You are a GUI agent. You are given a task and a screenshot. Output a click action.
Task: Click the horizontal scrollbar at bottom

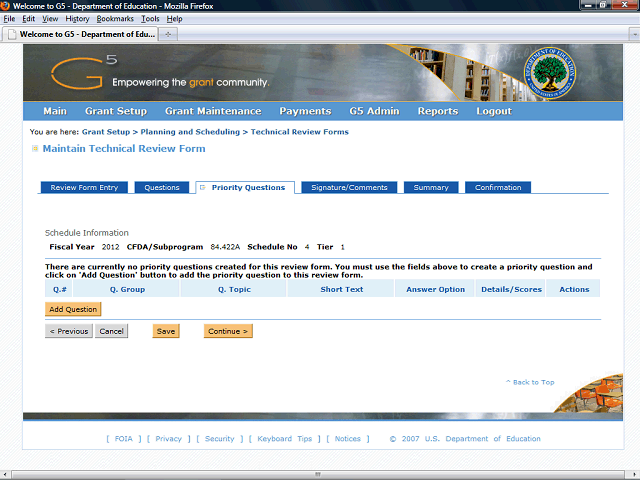click(x=318, y=475)
